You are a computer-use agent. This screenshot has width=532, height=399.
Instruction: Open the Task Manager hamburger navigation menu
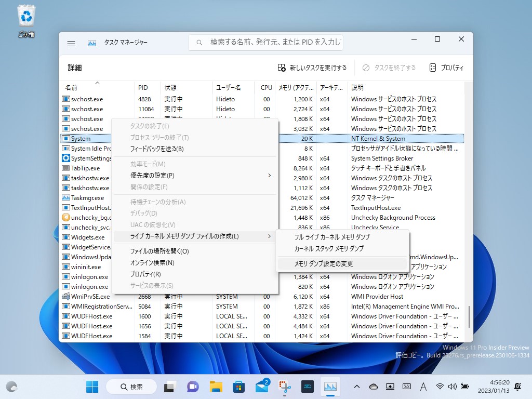71,43
